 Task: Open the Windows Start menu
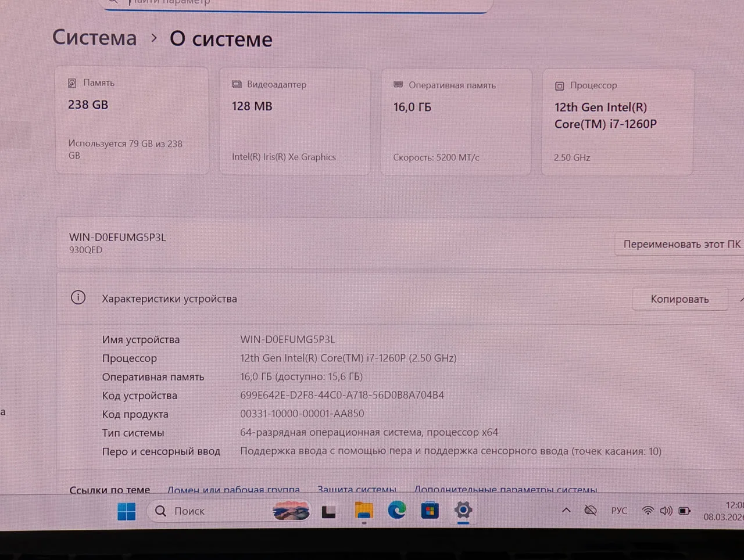126,511
